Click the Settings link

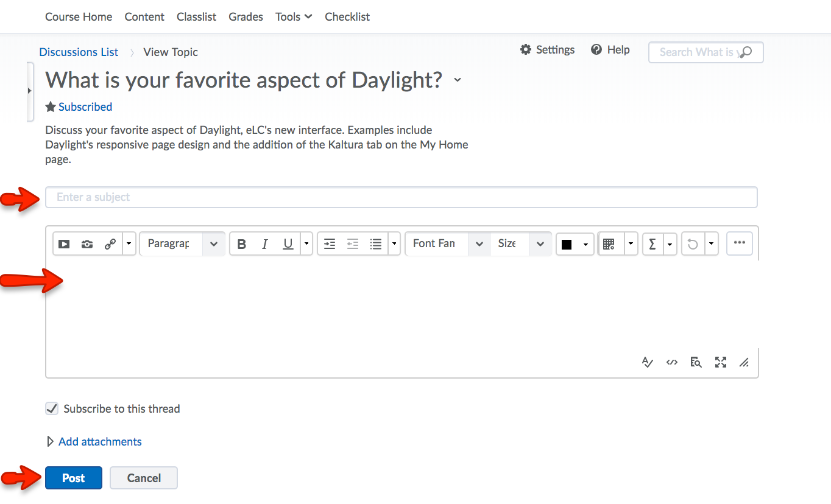click(x=555, y=50)
